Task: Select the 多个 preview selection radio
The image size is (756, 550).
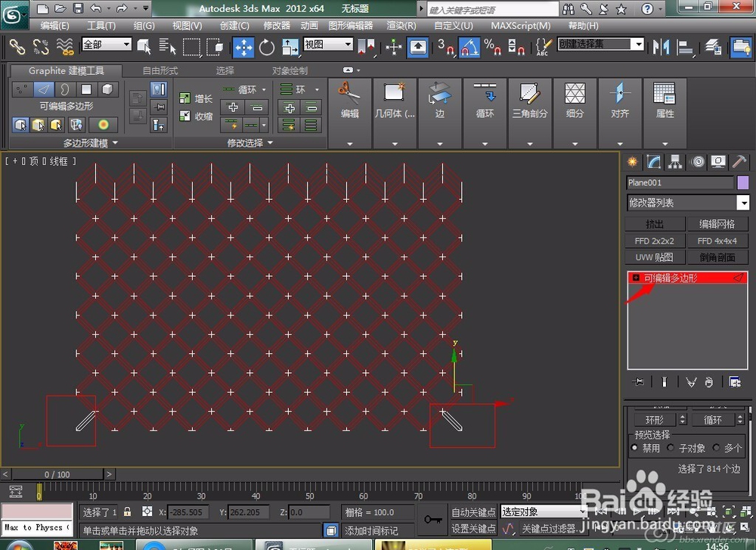Action: click(x=715, y=448)
